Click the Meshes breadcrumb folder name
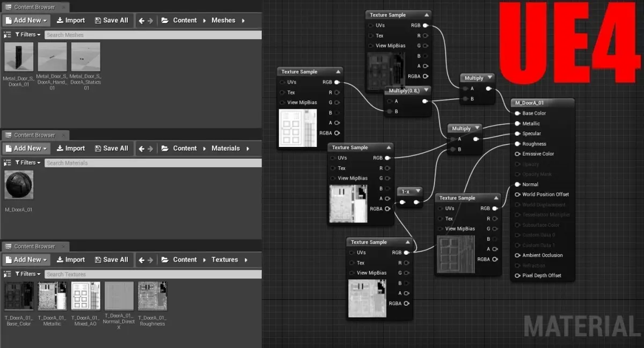The image size is (644, 348). click(x=223, y=20)
